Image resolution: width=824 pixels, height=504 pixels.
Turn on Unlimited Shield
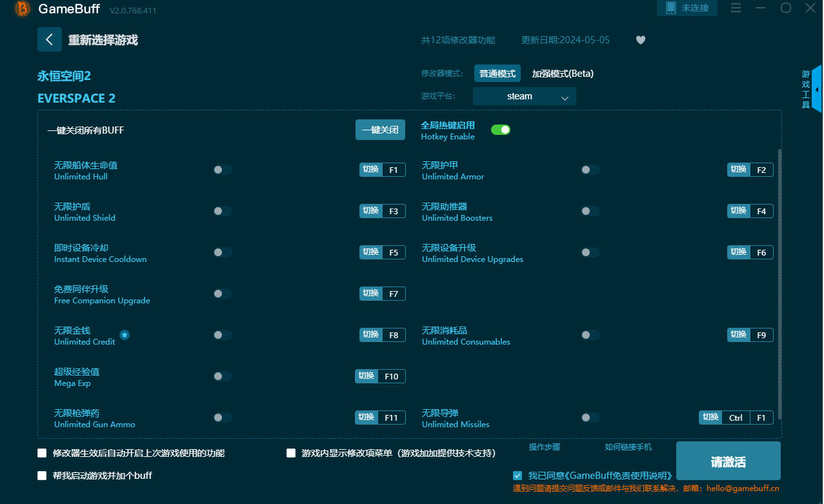coord(223,211)
